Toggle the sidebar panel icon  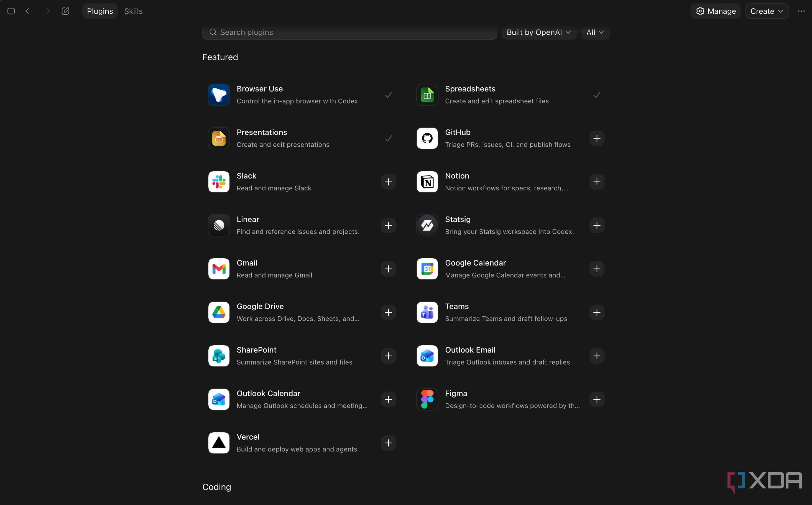pos(11,11)
